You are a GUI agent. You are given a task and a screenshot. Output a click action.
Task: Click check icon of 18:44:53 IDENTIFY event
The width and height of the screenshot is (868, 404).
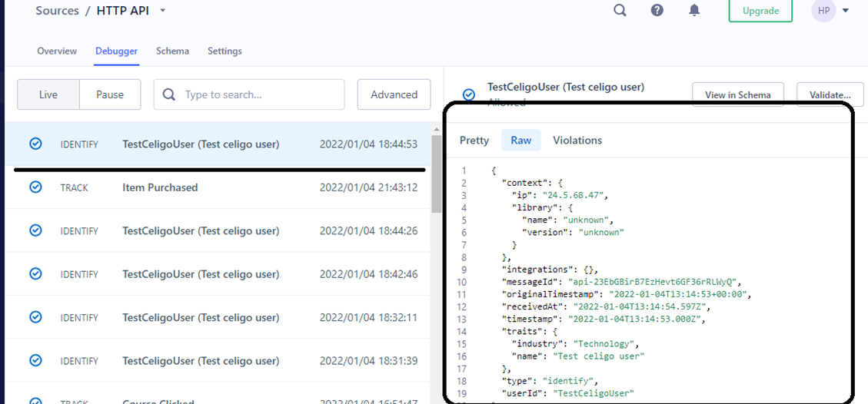pyautogui.click(x=35, y=144)
